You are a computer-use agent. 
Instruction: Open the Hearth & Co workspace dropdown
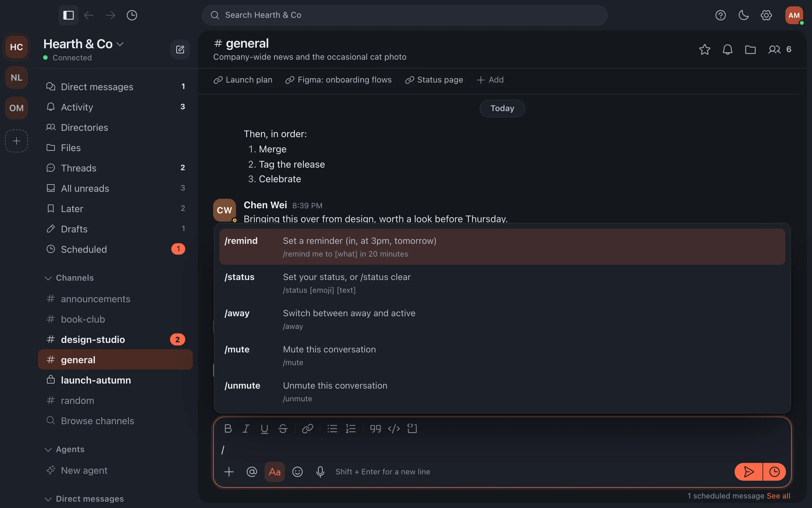point(83,44)
